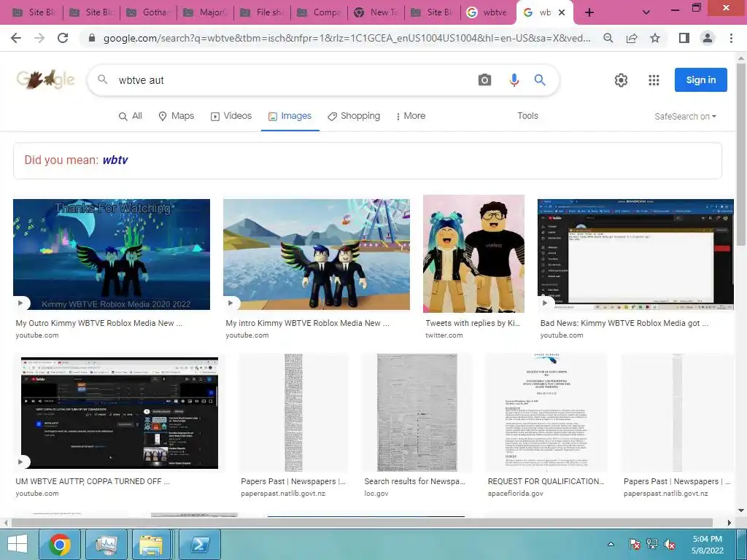Switch to the Gotham browser tab
747x560 pixels.
149,12
